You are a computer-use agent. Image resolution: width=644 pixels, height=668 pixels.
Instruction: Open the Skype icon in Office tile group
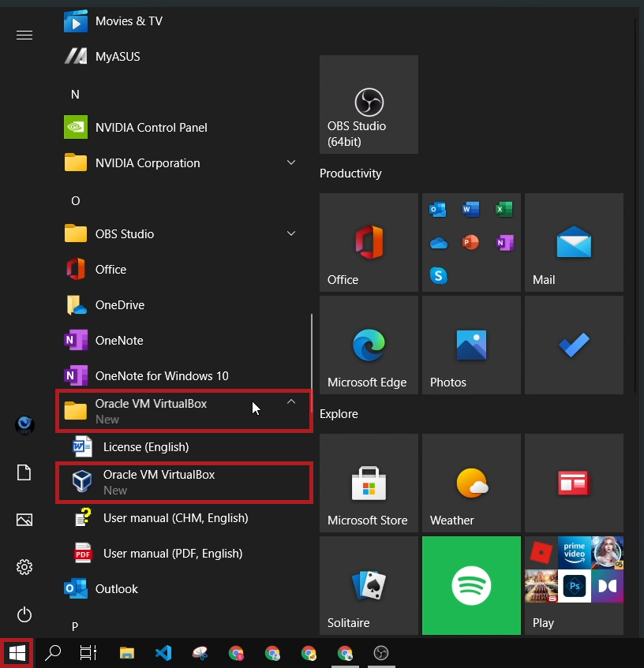pos(439,275)
